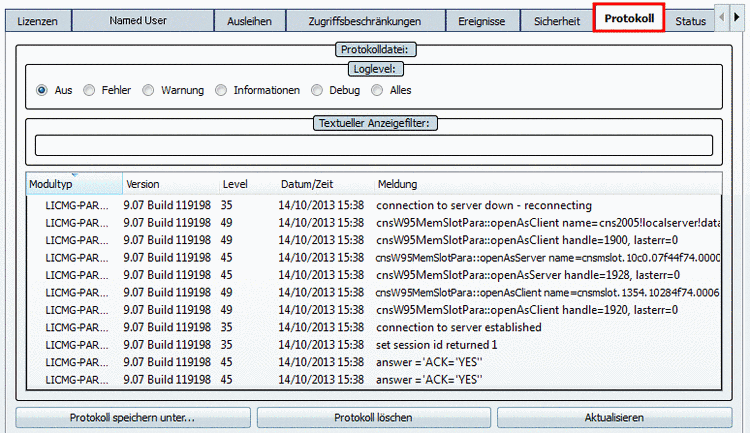
Task: Select the 'openAsClient handle=1920, lasterr=0' message
Action: coord(527,310)
